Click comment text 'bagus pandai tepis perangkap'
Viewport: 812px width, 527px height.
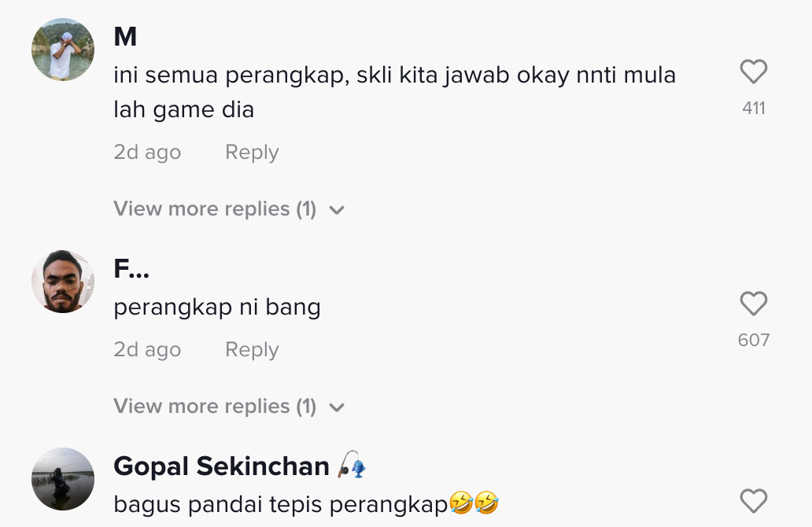pyautogui.click(x=280, y=503)
